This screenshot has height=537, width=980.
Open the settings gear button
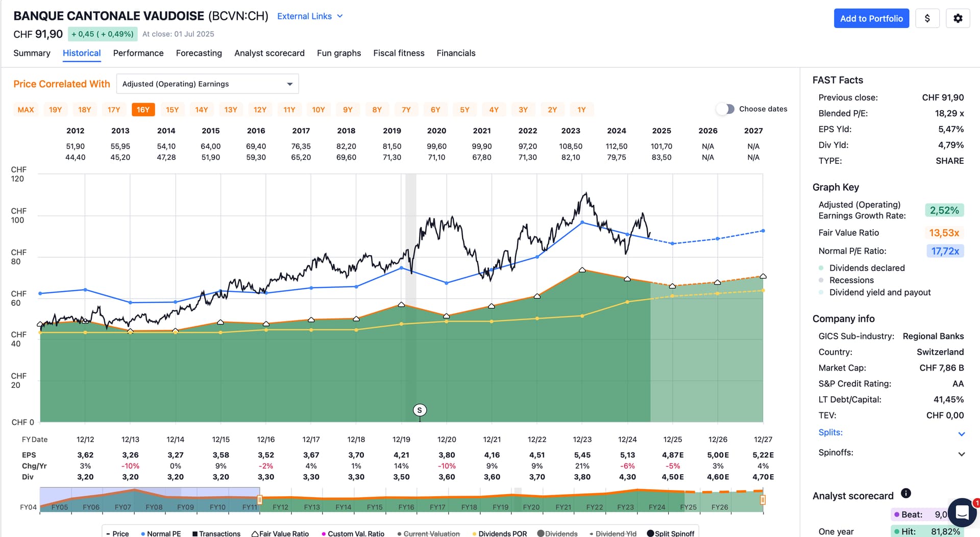958,18
